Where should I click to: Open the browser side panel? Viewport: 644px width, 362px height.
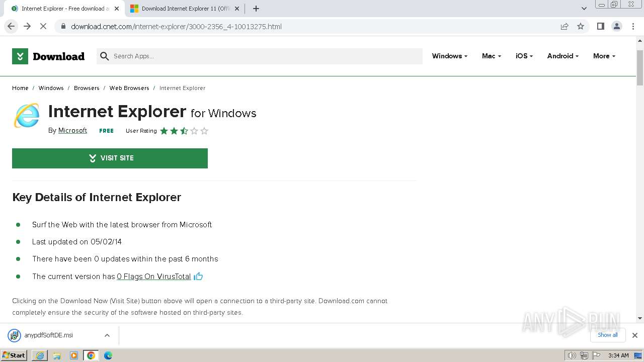click(600, 26)
